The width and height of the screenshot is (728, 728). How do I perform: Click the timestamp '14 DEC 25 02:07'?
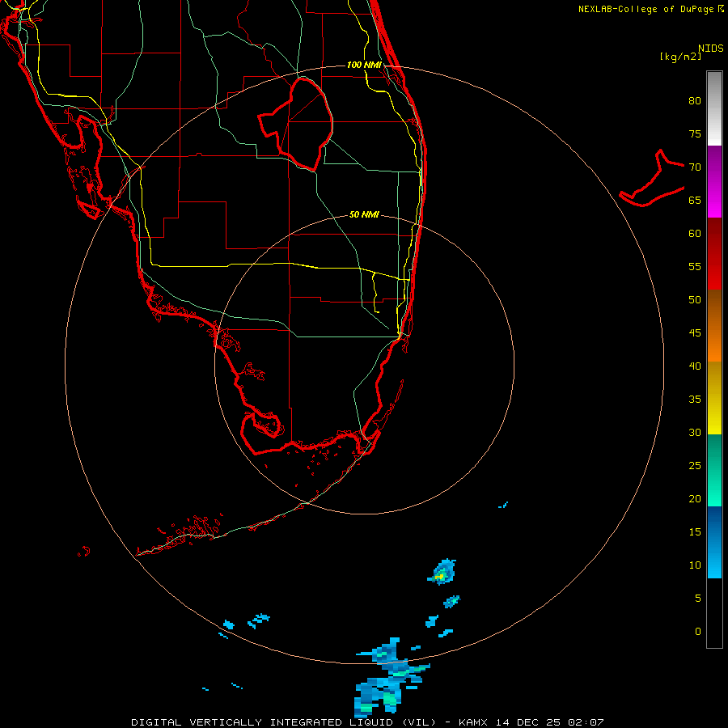point(550,722)
